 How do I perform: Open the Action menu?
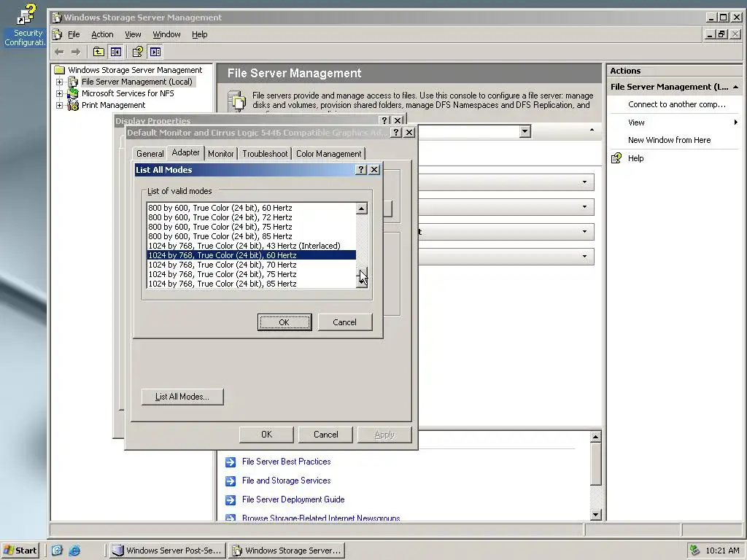(102, 34)
